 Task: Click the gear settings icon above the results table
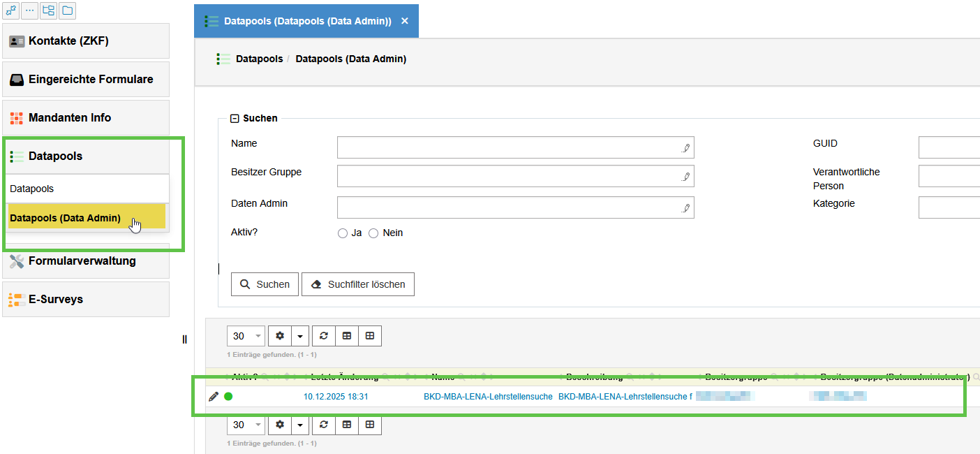coord(280,336)
